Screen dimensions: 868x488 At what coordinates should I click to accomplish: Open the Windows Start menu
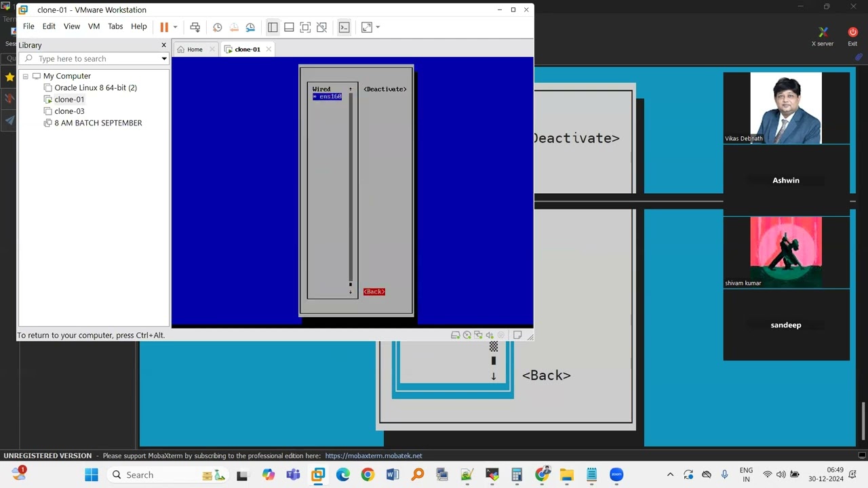pos(92,474)
